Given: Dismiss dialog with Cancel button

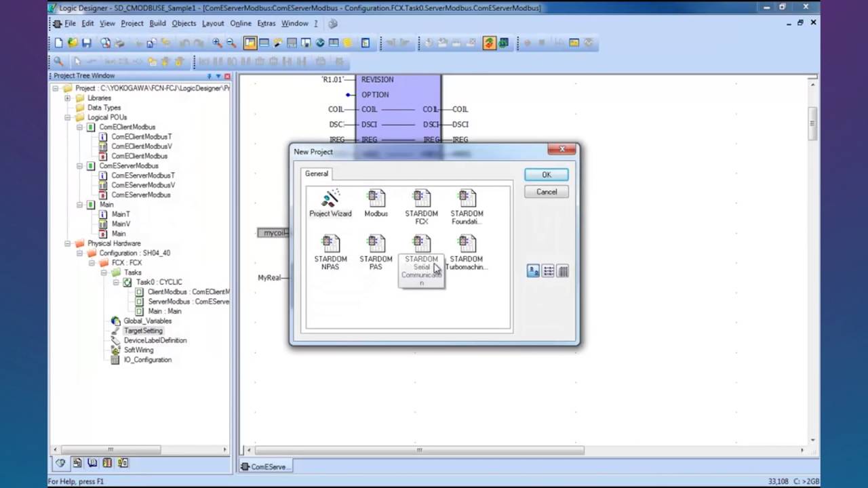Looking at the screenshot, I should point(547,192).
